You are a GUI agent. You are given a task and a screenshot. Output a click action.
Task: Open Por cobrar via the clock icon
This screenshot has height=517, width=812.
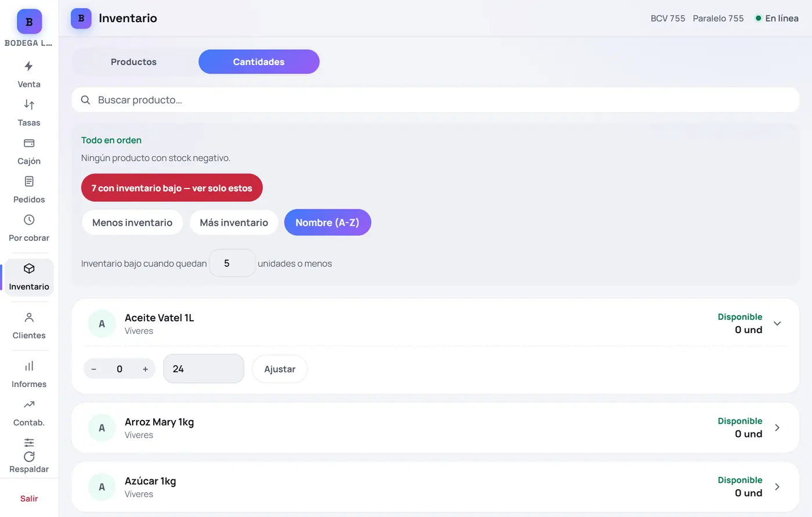coord(29,220)
